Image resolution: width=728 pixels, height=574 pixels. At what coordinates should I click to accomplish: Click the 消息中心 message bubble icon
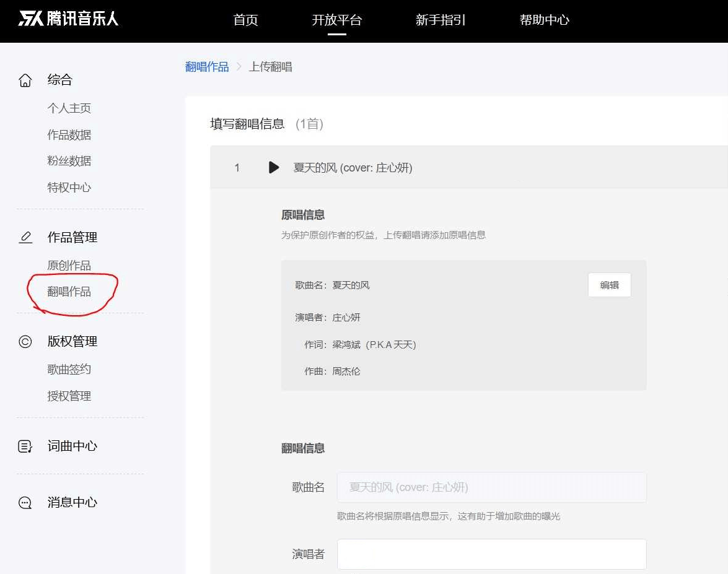pos(25,502)
